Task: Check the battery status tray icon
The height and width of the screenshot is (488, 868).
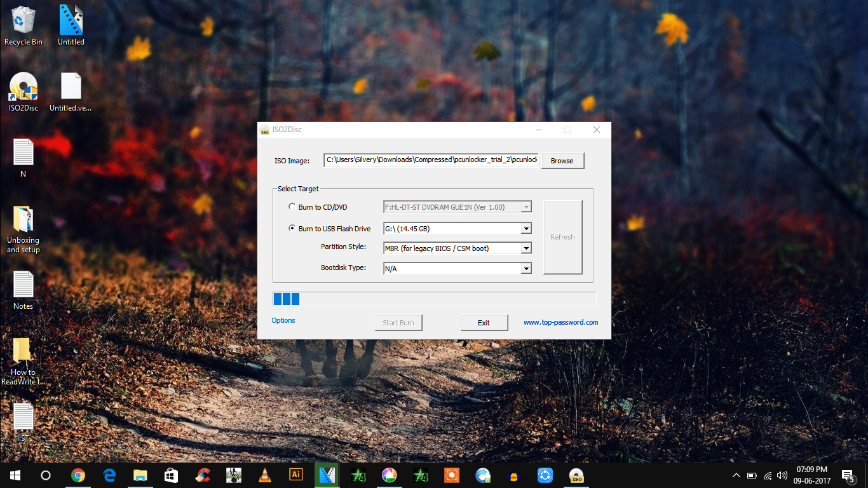Action: (752, 475)
